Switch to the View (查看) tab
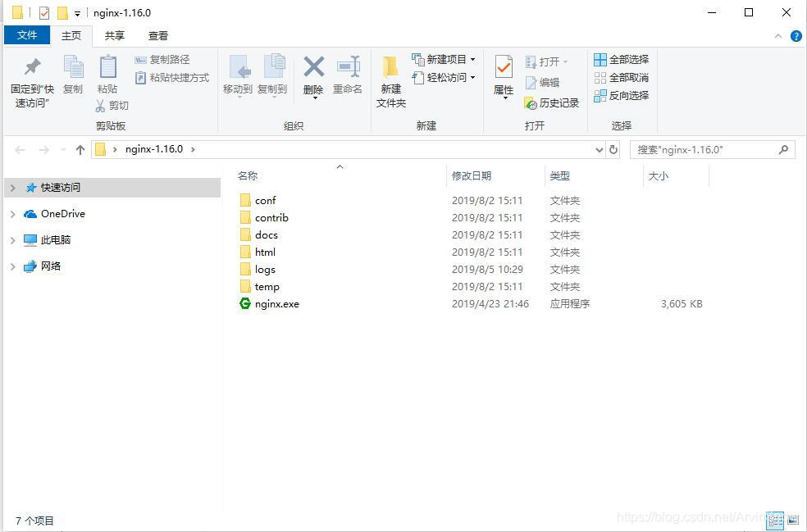Screen dimensions: 807x532 (158, 35)
